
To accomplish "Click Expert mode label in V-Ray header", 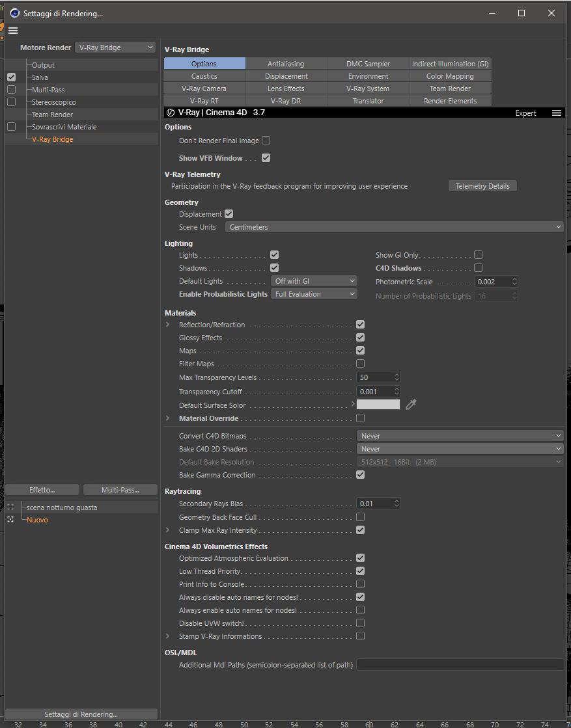I will pyautogui.click(x=525, y=113).
